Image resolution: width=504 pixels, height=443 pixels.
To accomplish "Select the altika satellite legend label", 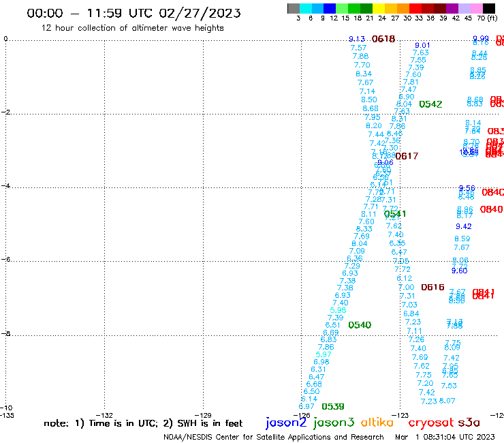I will pyautogui.click(x=377, y=422).
